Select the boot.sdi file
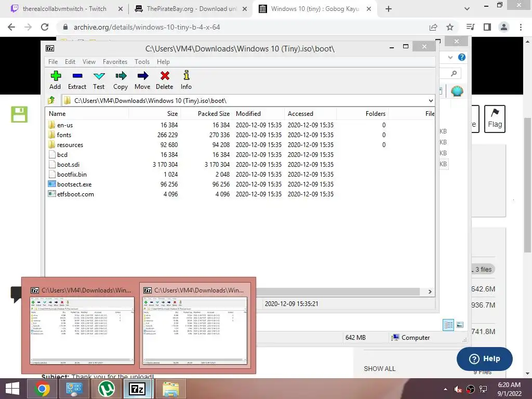 [68, 165]
